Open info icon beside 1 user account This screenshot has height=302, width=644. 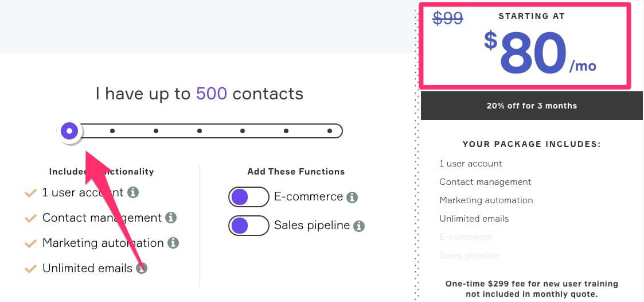click(132, 192)
